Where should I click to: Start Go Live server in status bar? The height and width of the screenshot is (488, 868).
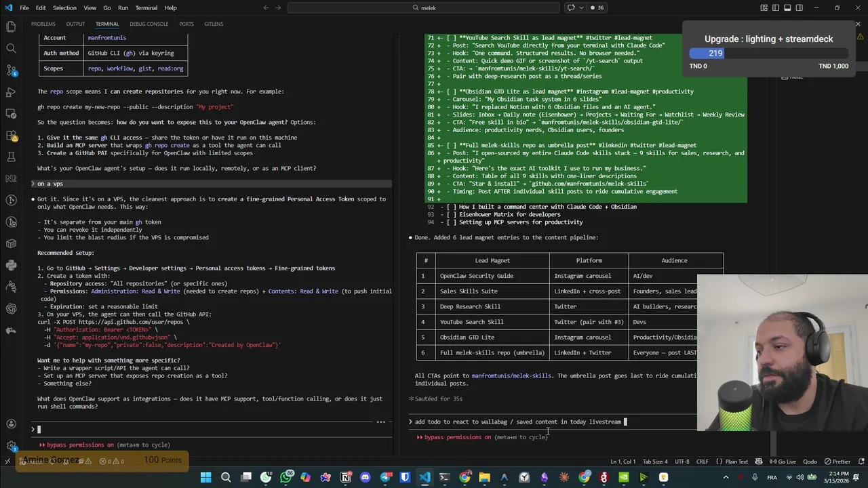pyautogui.click(x=782, y=462)
